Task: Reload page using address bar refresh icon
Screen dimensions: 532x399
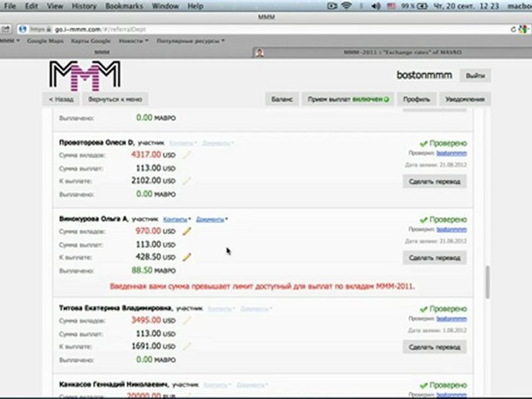Action: (x=513, y=29)
